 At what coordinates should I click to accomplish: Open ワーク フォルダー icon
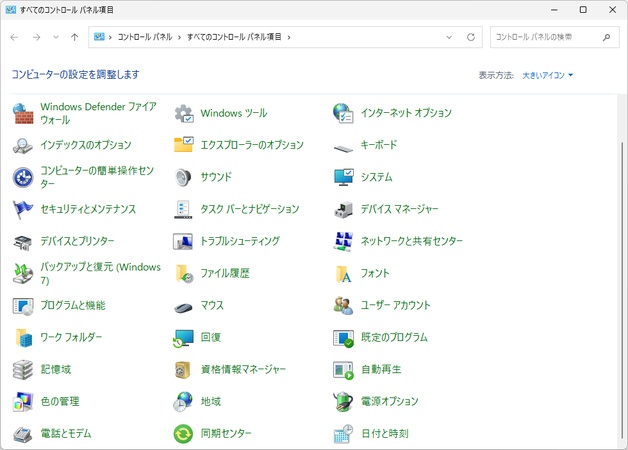point(24,338)
